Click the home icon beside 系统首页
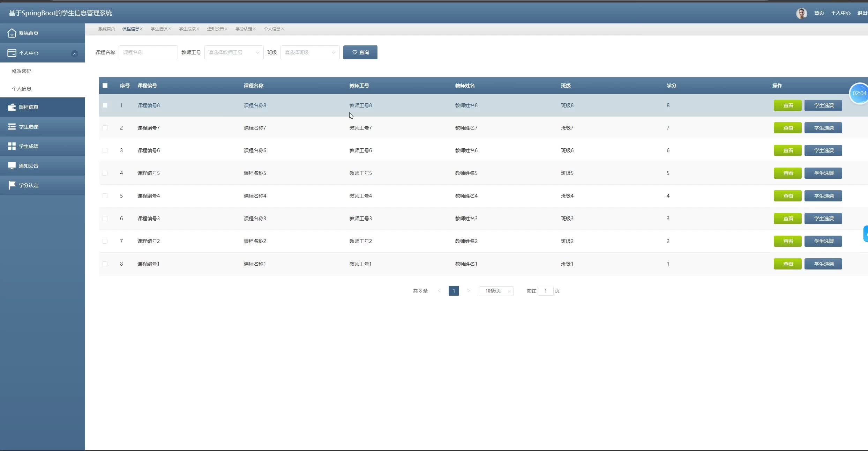Image resolution: width=868 pixels, height=451 pixels. coord(12,33)
